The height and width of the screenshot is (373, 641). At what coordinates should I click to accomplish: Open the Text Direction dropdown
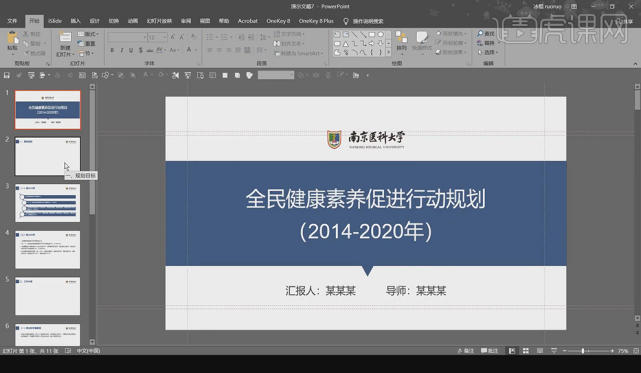pyautogui.click(x=289, y=34)
